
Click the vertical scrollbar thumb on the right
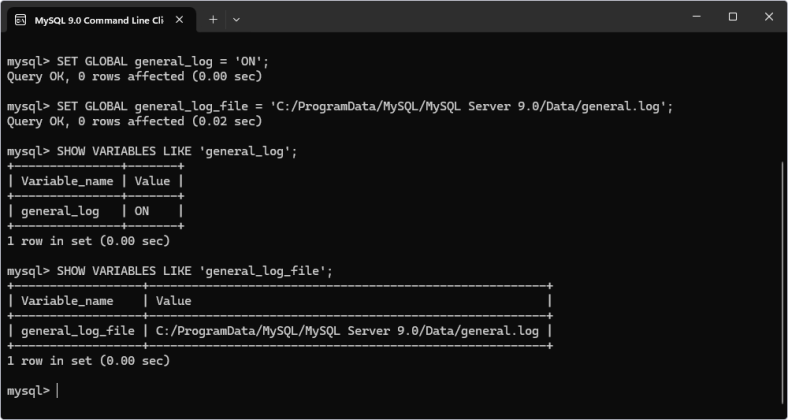(x=782, y=284)
